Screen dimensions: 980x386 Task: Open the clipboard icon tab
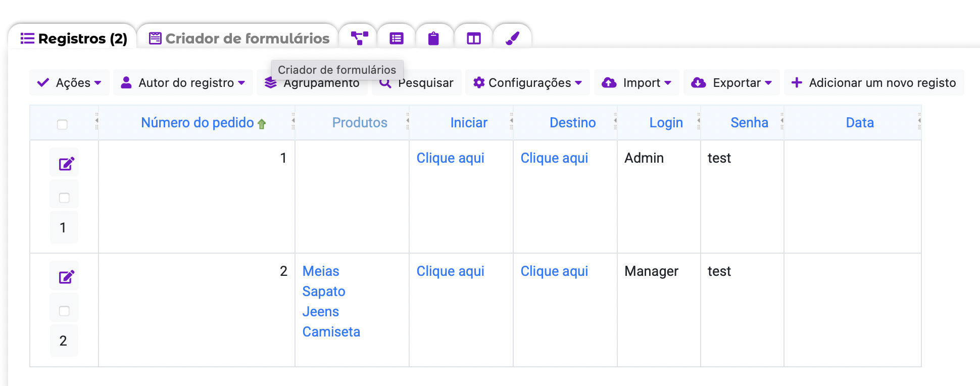[433, 38]
